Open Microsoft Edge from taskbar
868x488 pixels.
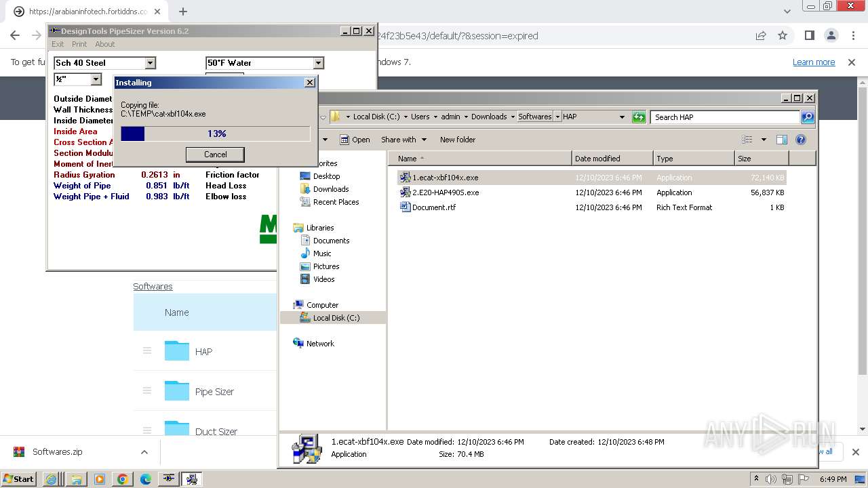pos(146,479)
